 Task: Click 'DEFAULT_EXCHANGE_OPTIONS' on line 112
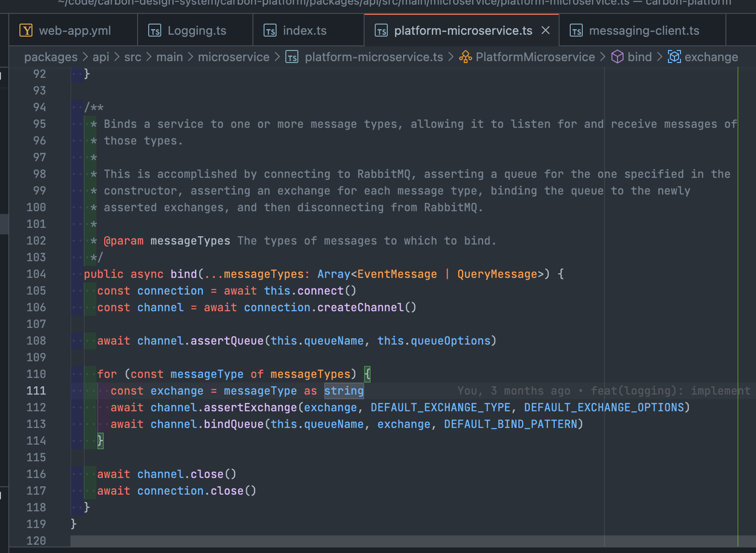tap(604, 408)
